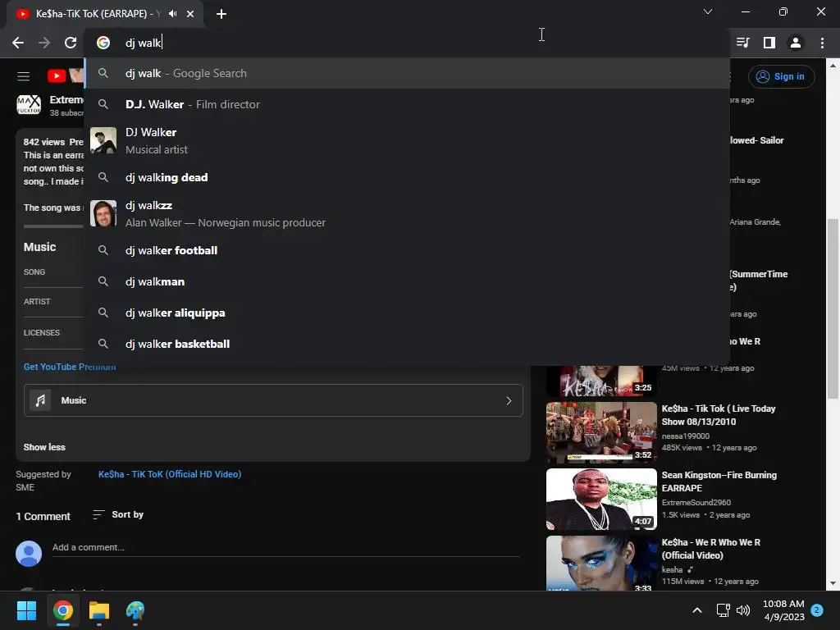The height and width of the screenshot is (630, 840).
Task: Open Ke$ha We R Who We R thumbnail
Action: click(601, 563)
